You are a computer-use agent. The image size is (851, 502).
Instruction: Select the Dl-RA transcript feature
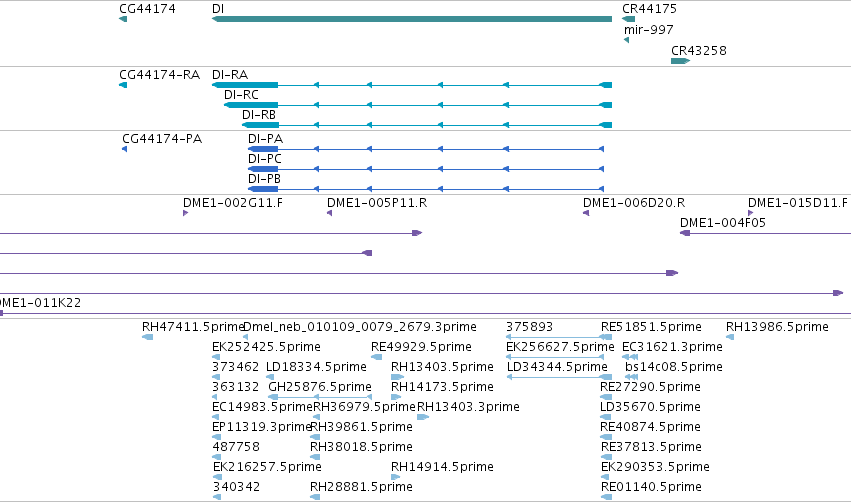tap(412, 85)
